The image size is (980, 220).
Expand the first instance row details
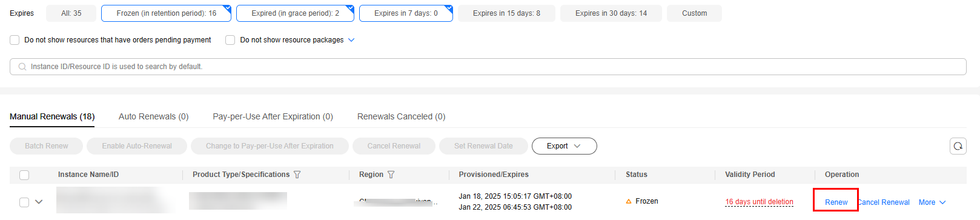(x=39, y=202)
